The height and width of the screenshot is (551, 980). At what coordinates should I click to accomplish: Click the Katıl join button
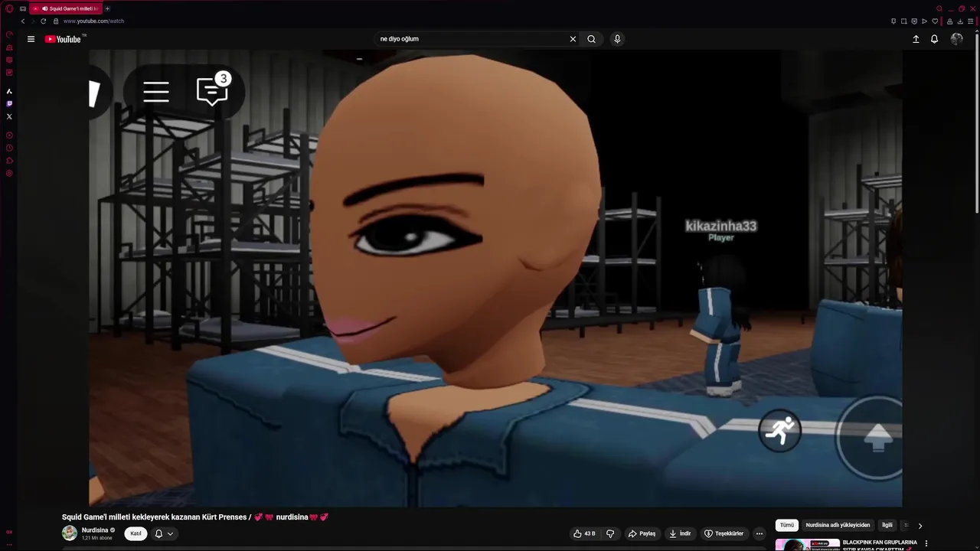136,533
